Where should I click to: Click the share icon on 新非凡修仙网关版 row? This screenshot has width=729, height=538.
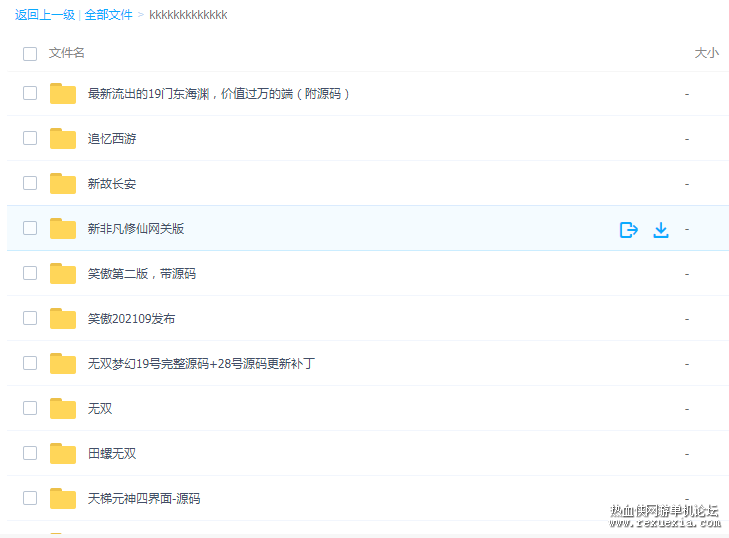pyautogui.click(x=629, y=229)
